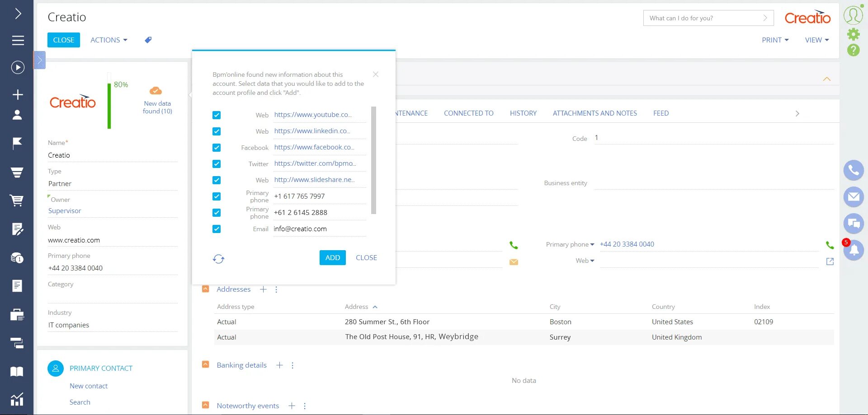Open the contacts person icon in sidebar
This screenshot has height=415, width=868.
(x=17, y=115)
